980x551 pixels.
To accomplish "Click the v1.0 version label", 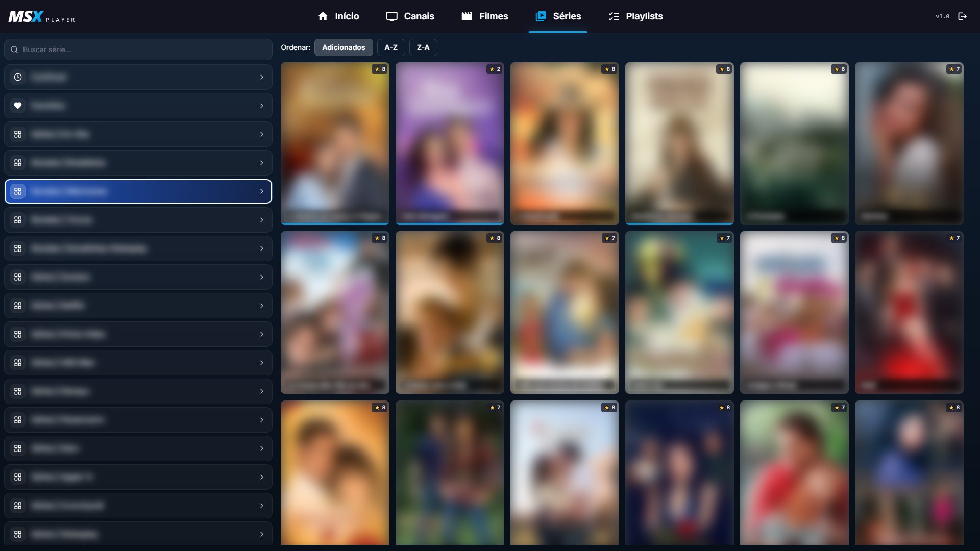I will pyautogui.click(x=942, y=16).
